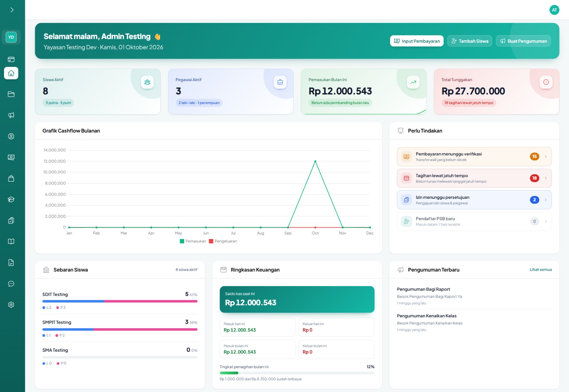
Task: Open the YD foundation logo
Action: [11, 37]
